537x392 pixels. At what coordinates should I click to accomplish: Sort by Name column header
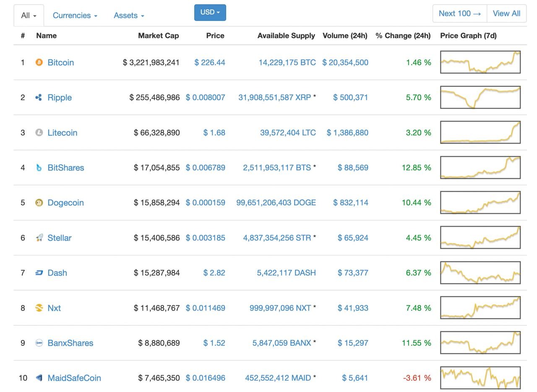47,36
